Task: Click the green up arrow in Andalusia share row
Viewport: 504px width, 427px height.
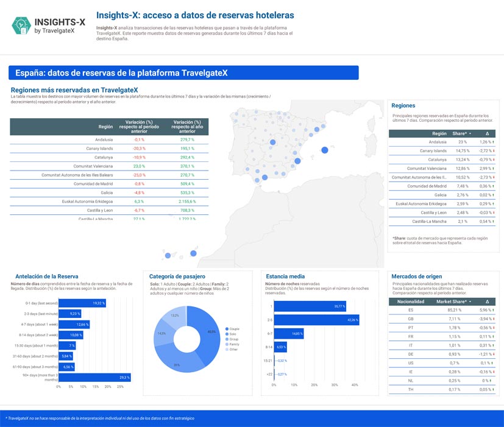Action: [x=493, y=142]
